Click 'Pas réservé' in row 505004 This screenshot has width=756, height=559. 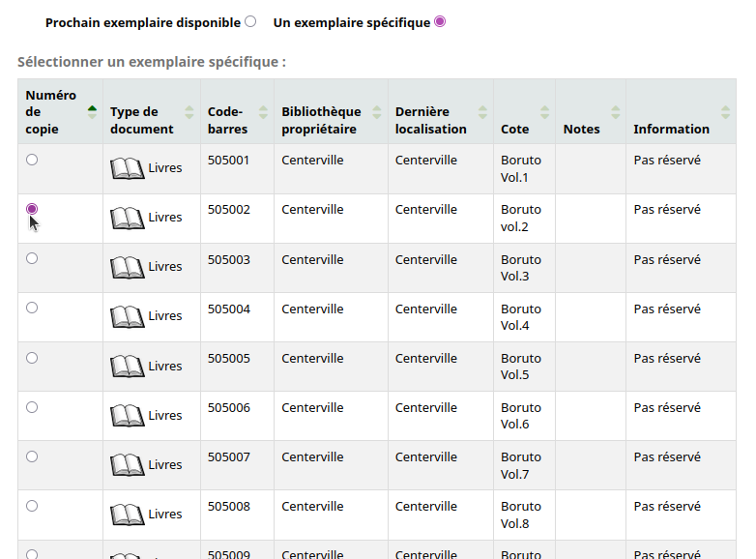pos(667,309)
